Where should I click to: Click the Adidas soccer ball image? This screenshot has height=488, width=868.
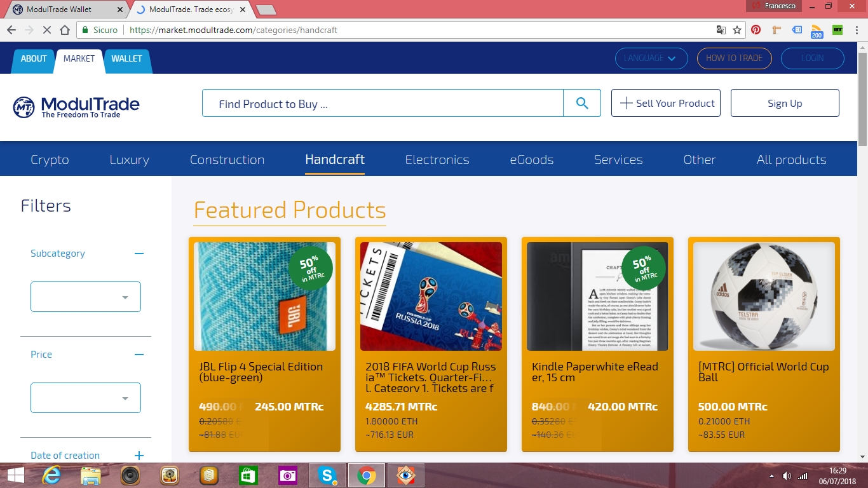tap(764, 296)
